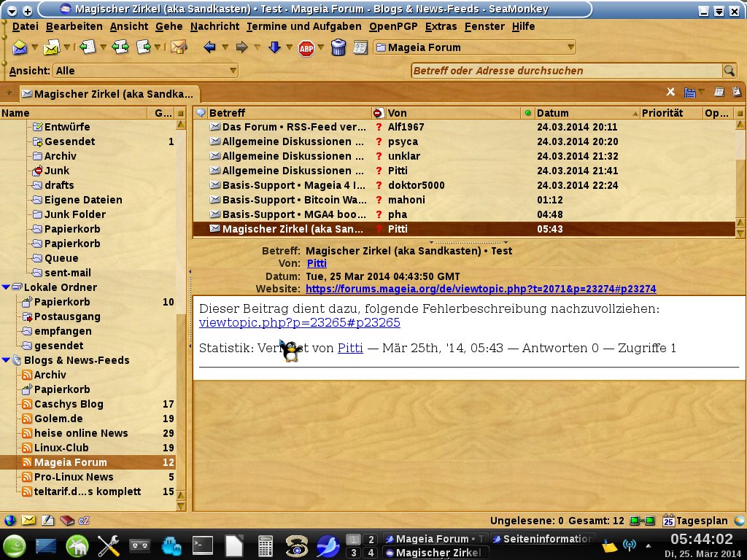Click the Compose new message toolbar icon
The height and width of the screenshot is (560, 747).
point(52,47)
